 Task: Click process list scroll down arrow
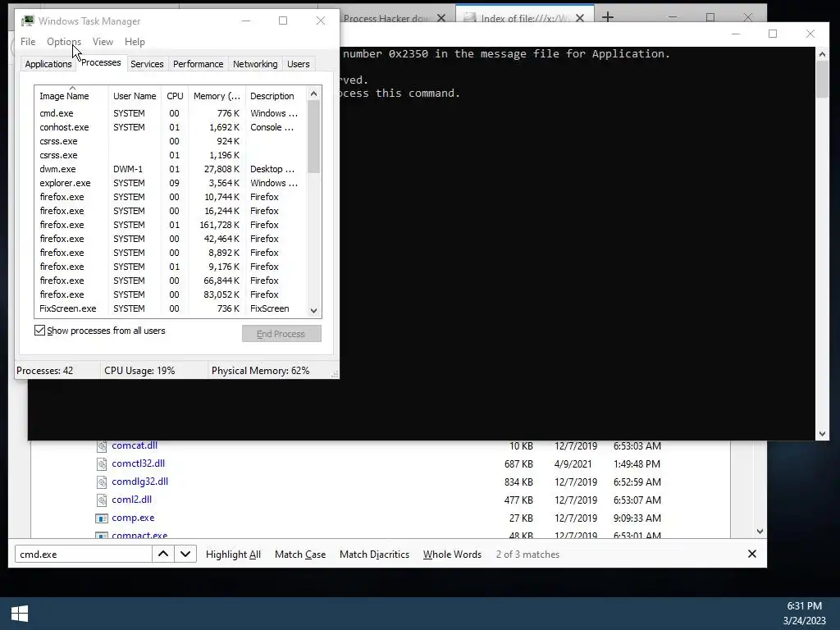click(314, 311)
